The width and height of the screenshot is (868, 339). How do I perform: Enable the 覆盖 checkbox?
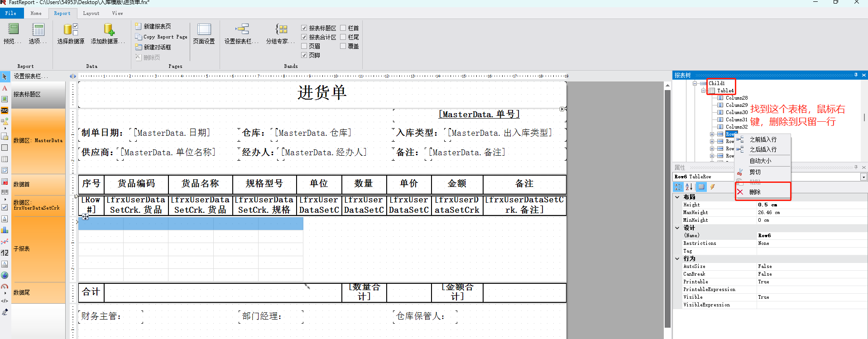pyautogui.click(x=343, y=46)
